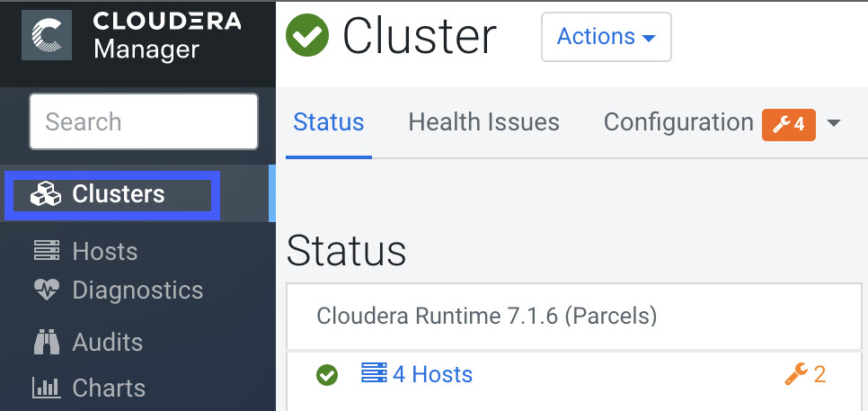Click the Hosts server-stack sidebar icon
The height and width of the screenshot is (411, 868).
pyautogui.click(x=47, y=251)
